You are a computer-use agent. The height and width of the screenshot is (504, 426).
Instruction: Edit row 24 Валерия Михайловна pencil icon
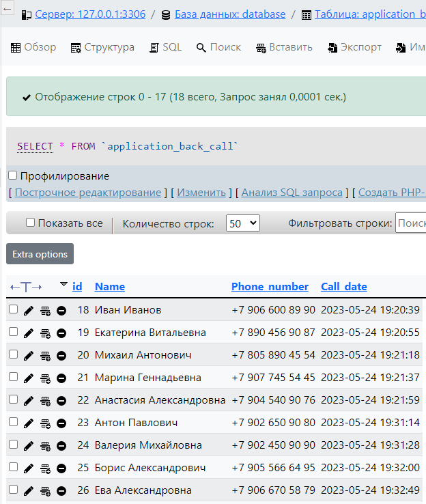click(29, 446)
